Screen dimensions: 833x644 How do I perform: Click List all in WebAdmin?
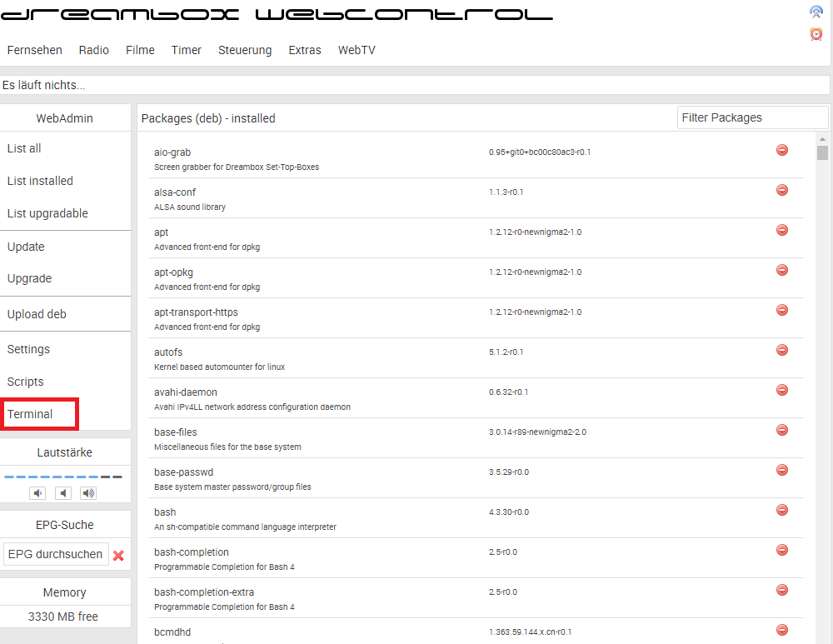[24, 148]
